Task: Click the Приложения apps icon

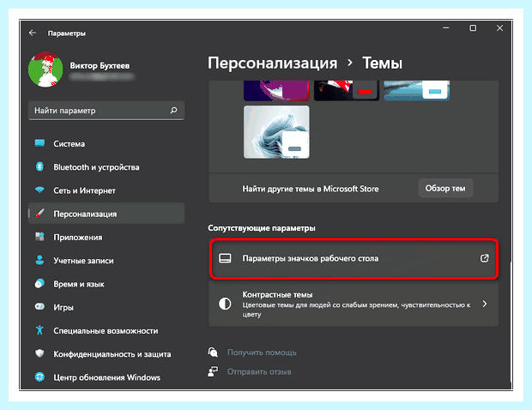Action: [39, 237]
